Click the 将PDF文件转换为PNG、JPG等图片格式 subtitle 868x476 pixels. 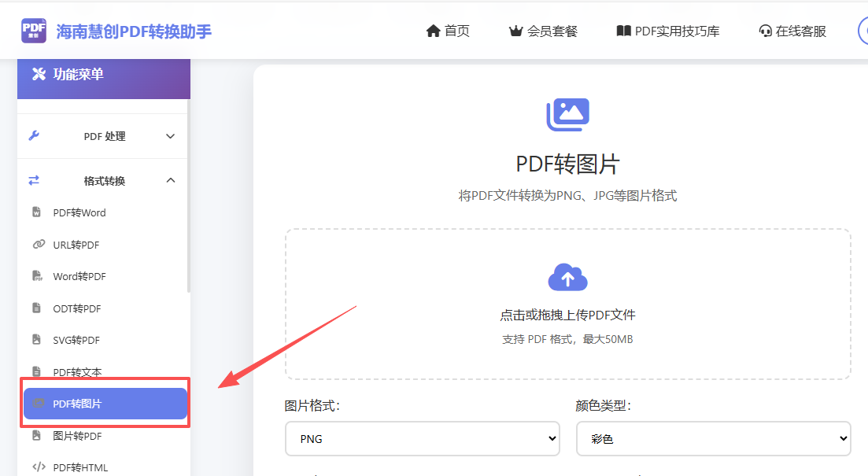pyautogui.click(x=567, y=195)
